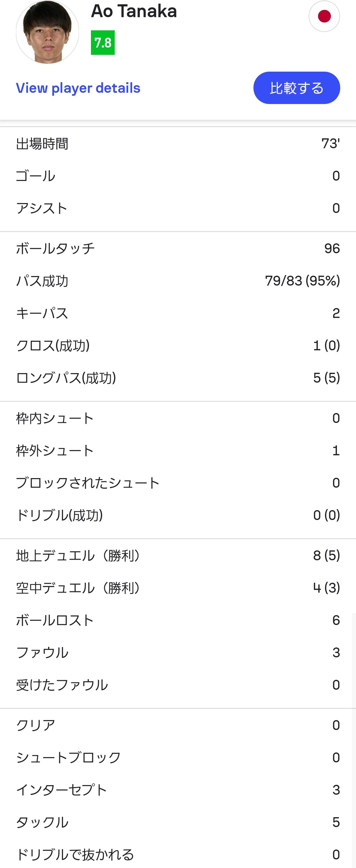Open Ao Tanaka's profile photo
Image resolution: width=356 pixels, height=868 pixels.
point(47,32)
